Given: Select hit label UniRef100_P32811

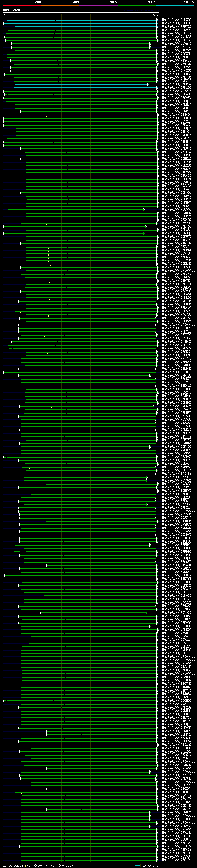Looking at the screenshot, I should point(177,372).
